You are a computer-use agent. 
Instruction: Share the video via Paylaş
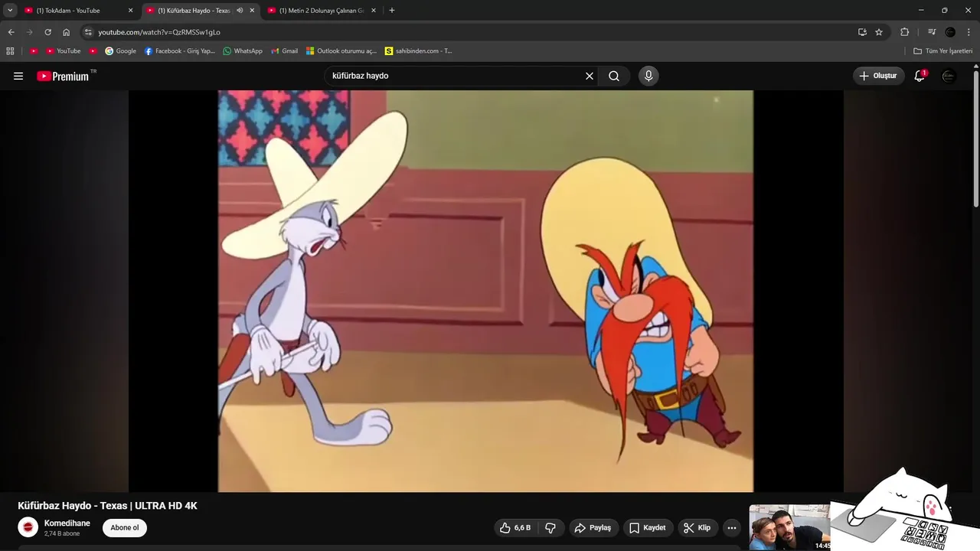point(593,527)
